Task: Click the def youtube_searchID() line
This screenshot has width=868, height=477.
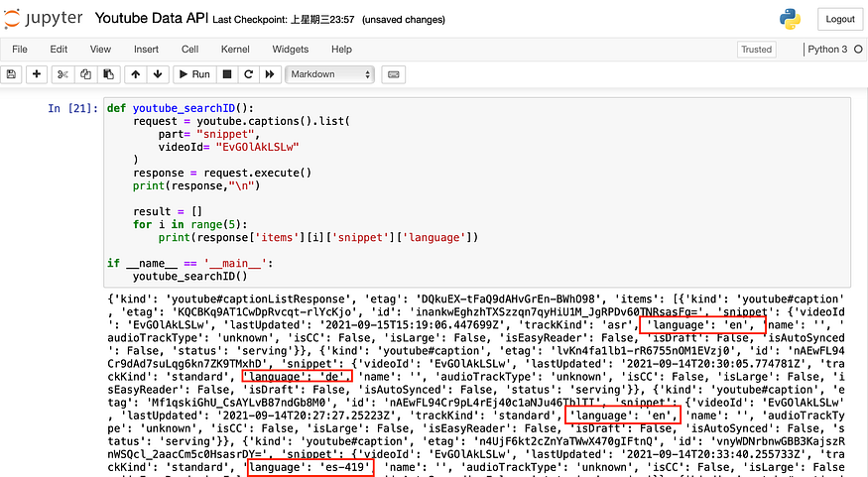Action: click(181, 108)
